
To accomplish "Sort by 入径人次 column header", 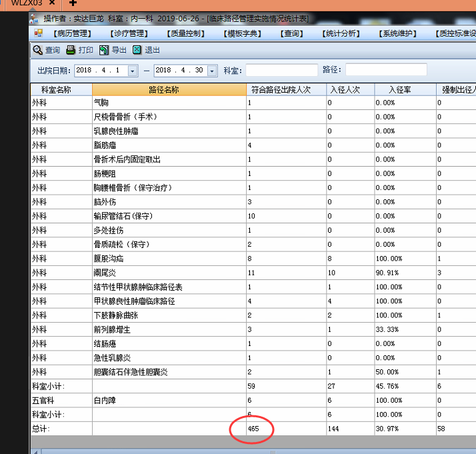I will pyautogui.click(x=350, y=90).
